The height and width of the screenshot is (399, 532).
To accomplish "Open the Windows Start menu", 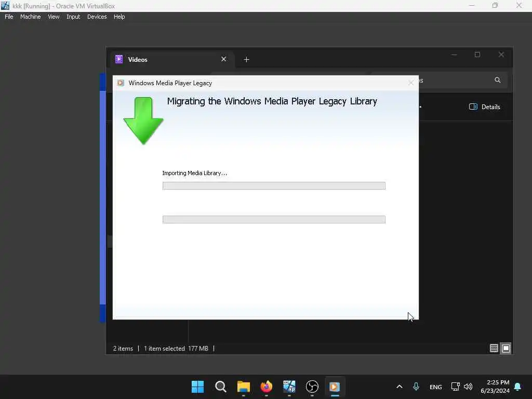I will (197, 387).
